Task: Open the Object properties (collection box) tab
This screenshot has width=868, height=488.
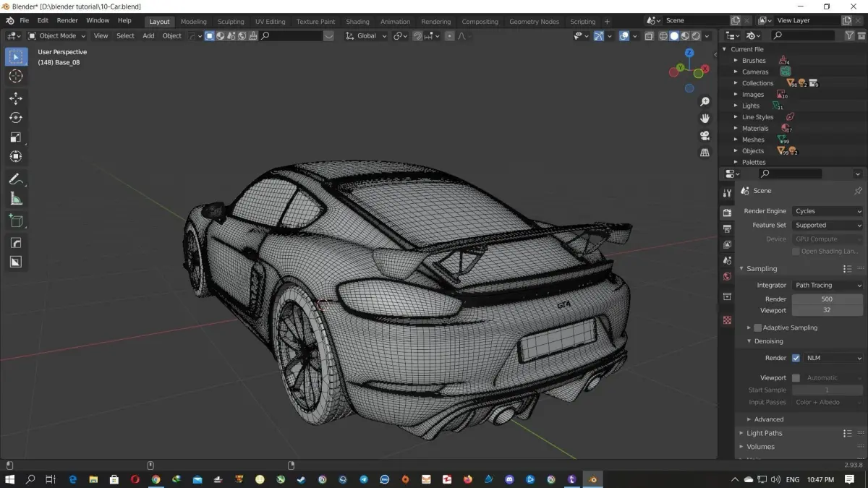Action: tap(727, 296)
